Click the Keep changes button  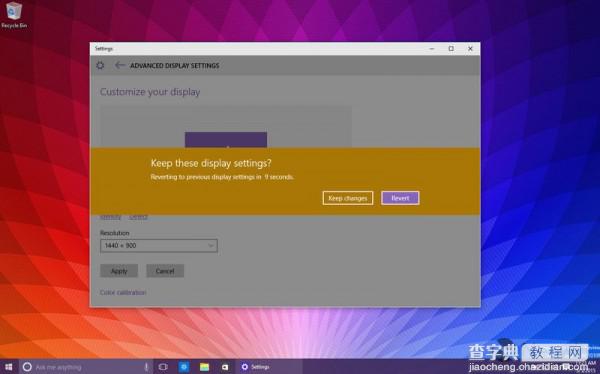tap(347, 198)
